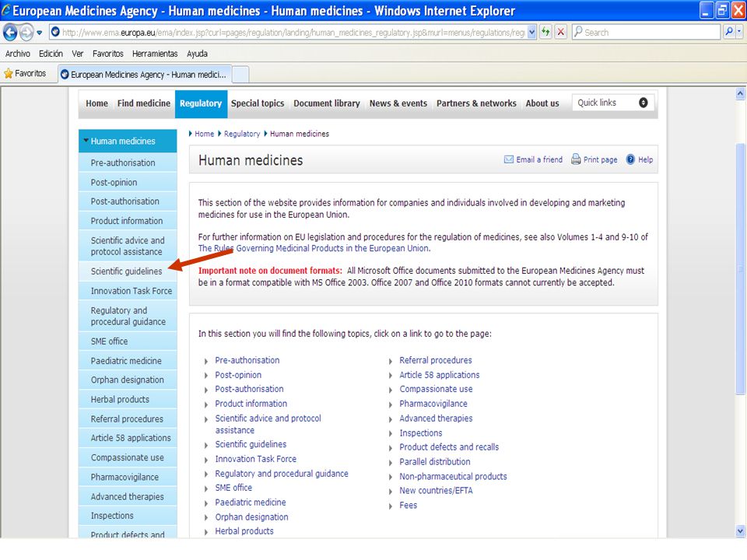The height and width of the screenshot is (560, 747).
Task: Click the Scientific guidelines link in the topic list
Action: point(251,444)
